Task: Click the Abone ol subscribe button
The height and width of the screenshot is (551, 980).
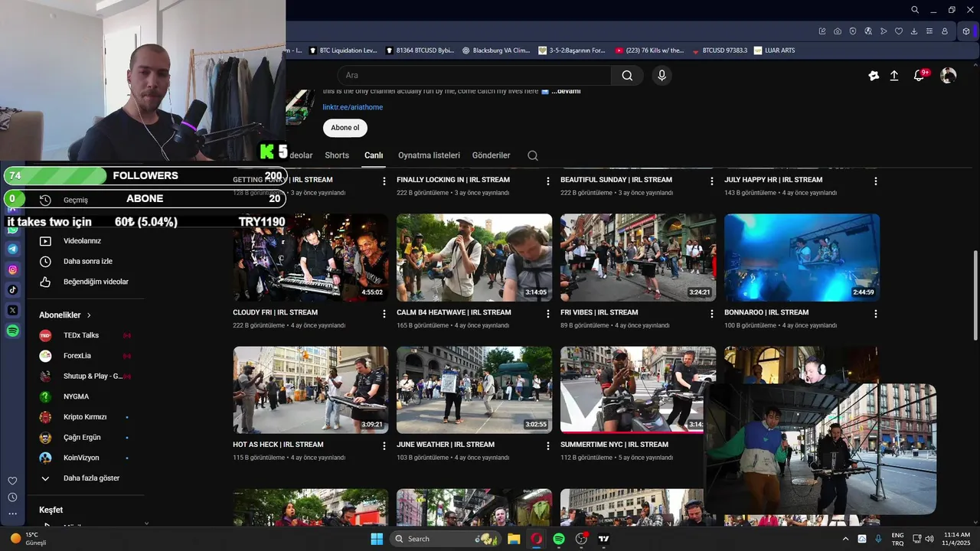Action: click(345, 128)
